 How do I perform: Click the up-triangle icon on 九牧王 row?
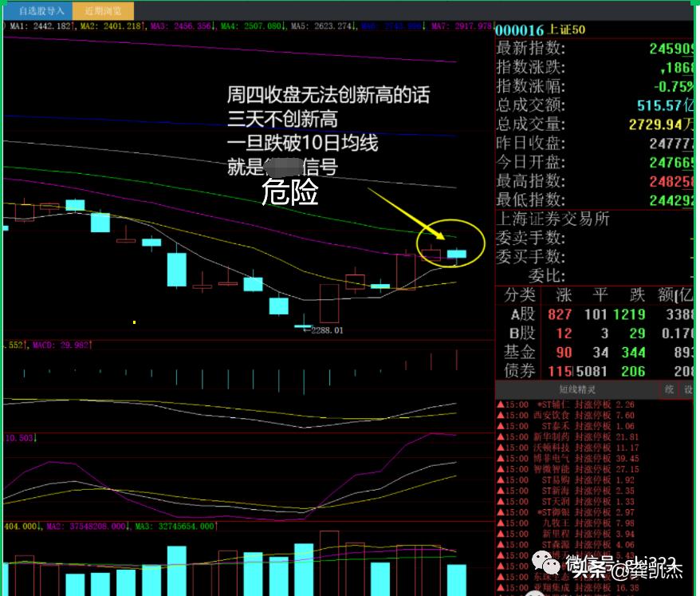point(501,523)
